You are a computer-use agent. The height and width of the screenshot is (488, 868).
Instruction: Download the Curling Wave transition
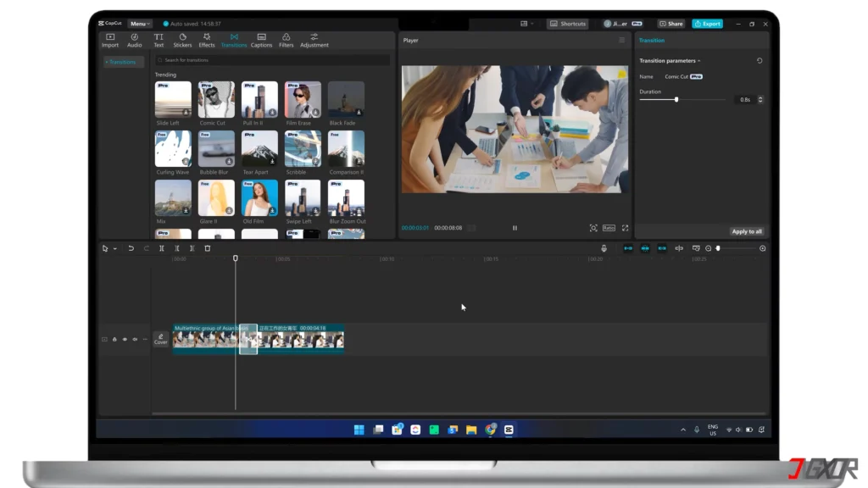click(186, 162)
